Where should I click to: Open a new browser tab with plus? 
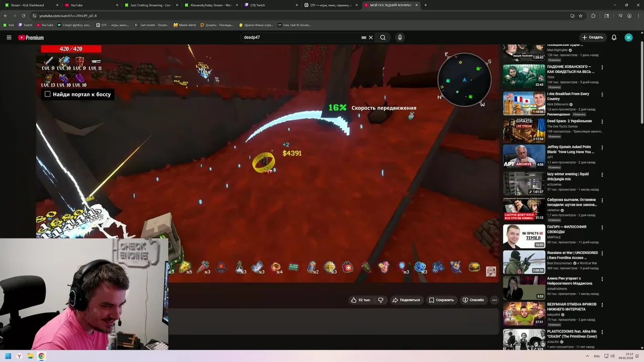coord(426,5)
